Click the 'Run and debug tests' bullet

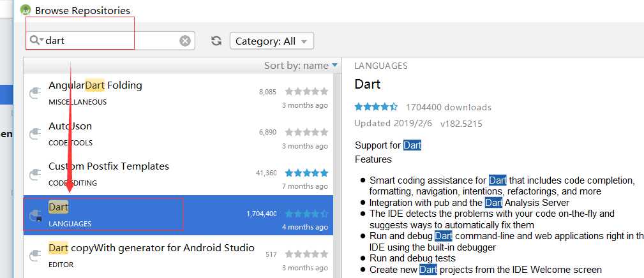(x=412, y=258)
